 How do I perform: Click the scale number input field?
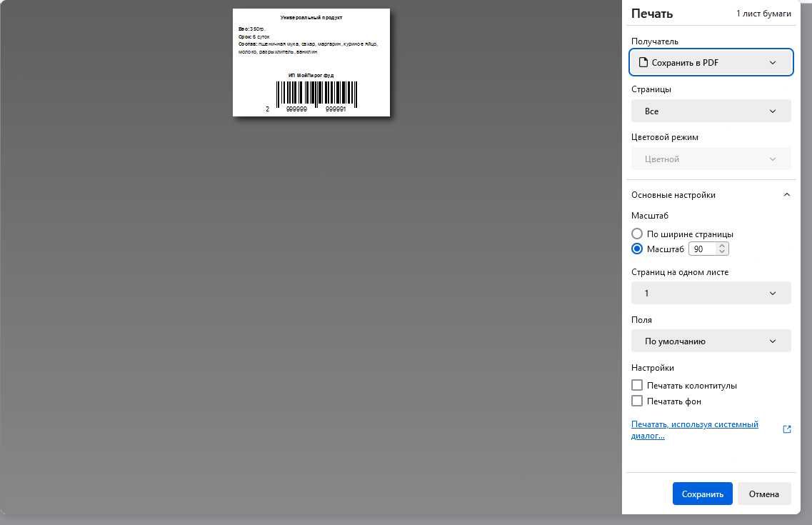click(x=703, y=249)
